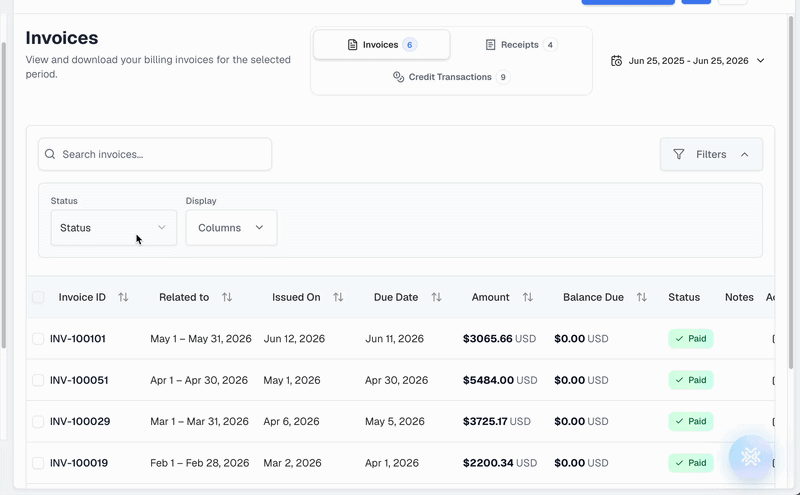
Task: Click the $2200.34 USD amount
Action: (x=500, y=463)
